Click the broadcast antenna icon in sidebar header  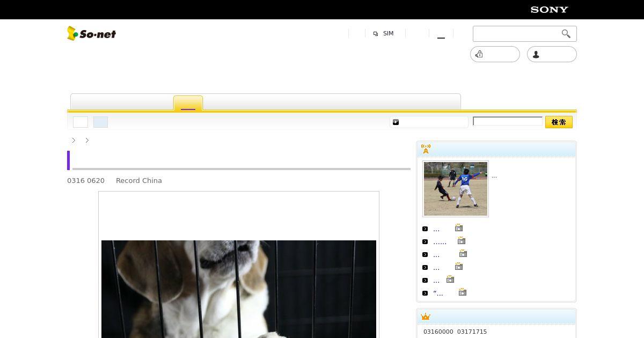(426, 149)
